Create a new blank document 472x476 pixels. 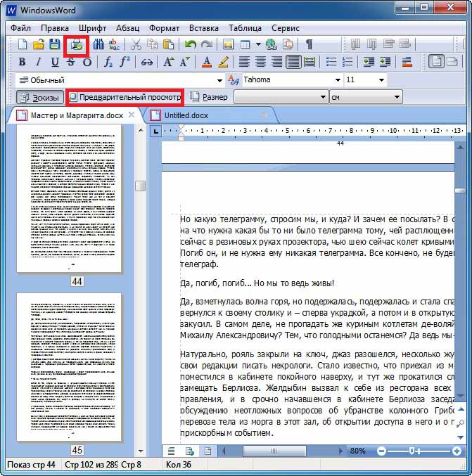[x=23, y=44]
